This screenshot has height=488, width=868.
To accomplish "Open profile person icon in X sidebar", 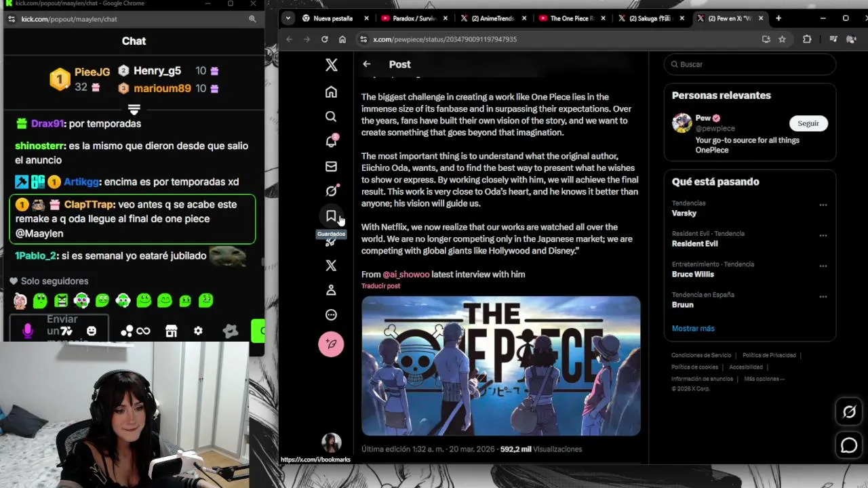I will 331,290.
